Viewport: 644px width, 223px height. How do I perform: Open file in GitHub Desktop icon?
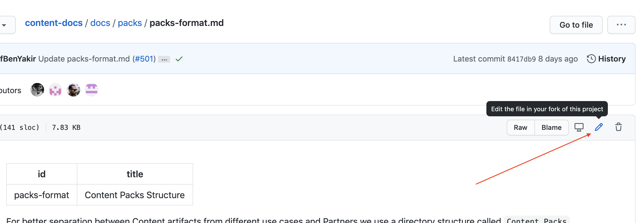579,127
